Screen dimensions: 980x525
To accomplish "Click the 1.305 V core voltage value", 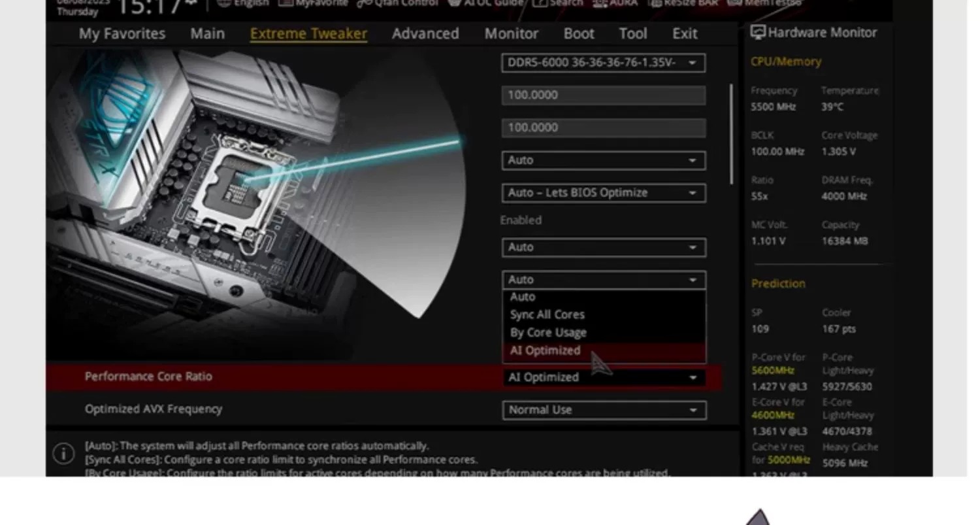I will click(x=839, y=152).
